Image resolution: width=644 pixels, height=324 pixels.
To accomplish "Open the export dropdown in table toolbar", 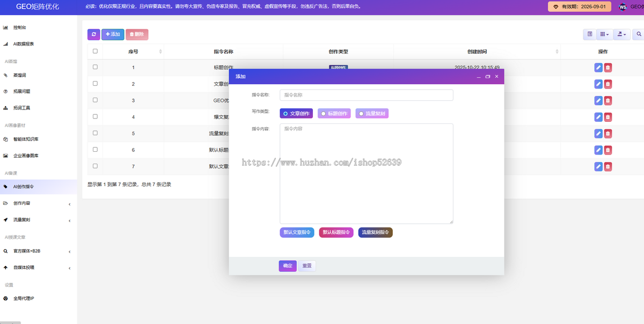I will [x=621, y=34].
